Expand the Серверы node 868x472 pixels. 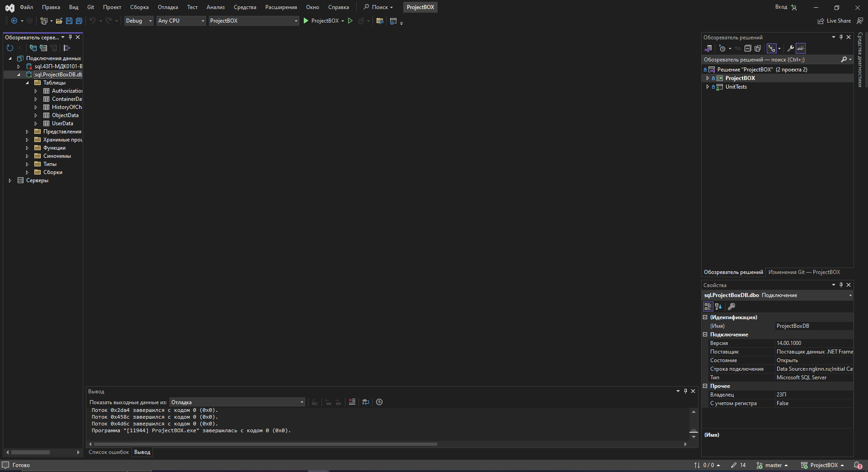pyautogui.click(x=10, y=180)
